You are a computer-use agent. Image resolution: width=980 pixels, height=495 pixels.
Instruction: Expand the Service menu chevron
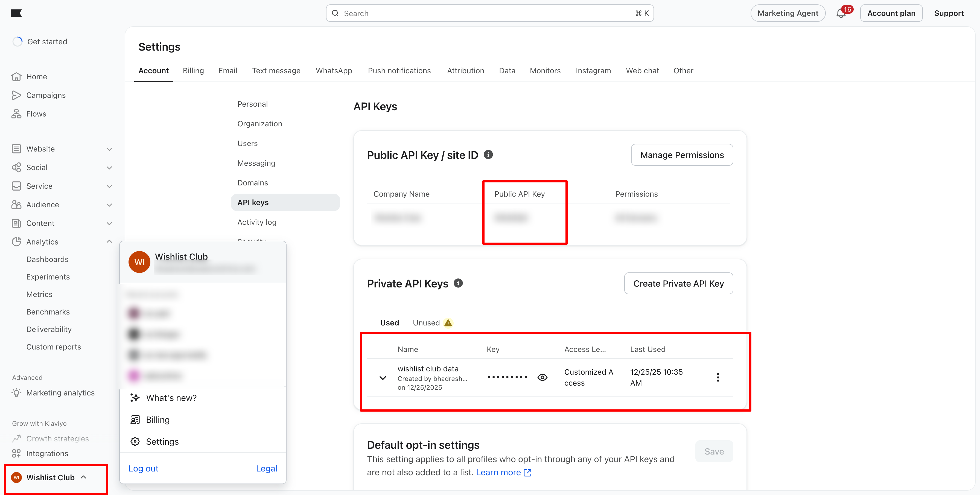click(110, 187)
